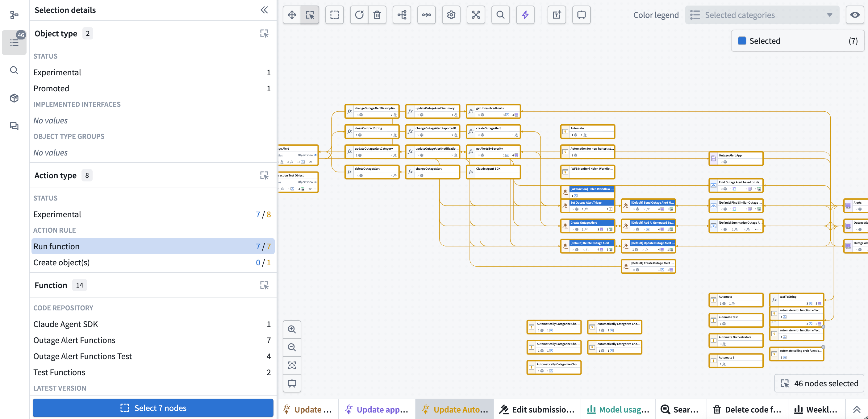Click the Claude Agent SDK function node

tap(493, 172)
